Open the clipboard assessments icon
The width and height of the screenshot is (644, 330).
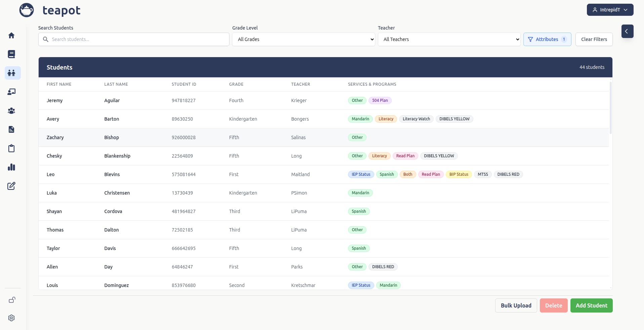[11, 148]
